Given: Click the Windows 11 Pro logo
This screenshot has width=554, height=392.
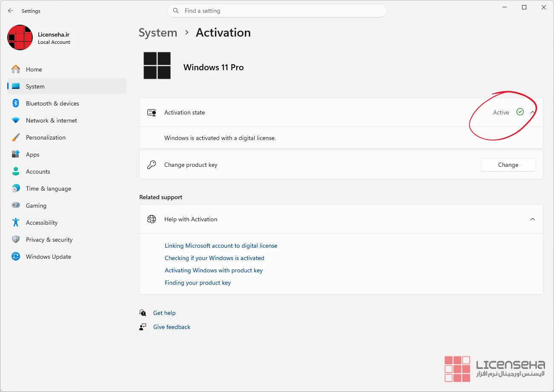Looking at the screenshot, I should [x=157, y=66].
